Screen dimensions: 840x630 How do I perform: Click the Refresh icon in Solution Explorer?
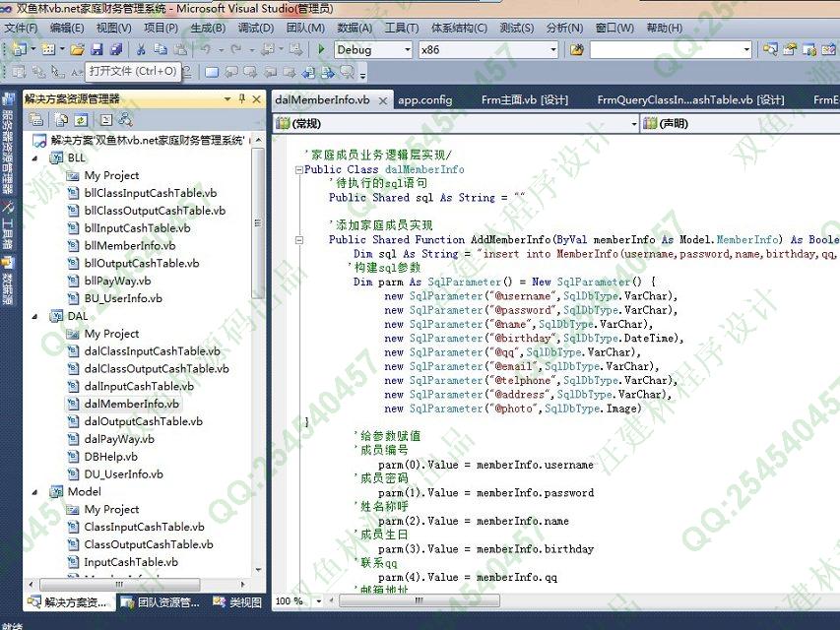[x=81, y=119]
